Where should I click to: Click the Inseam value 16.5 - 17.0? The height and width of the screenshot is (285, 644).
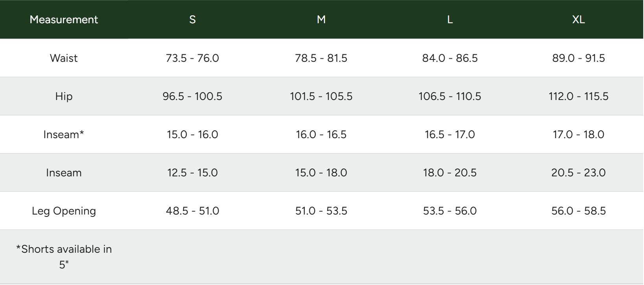pyautogui.click(x=450, y=135)
